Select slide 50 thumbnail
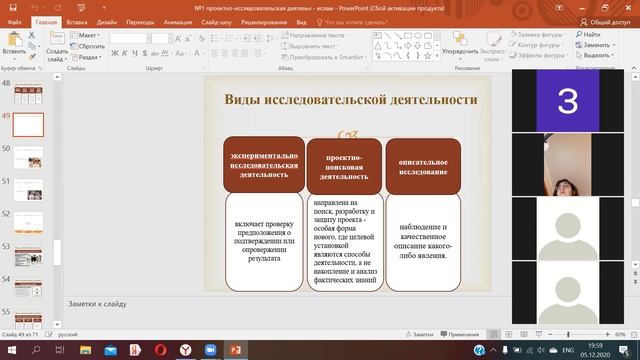640x360 pixels. point(28,157)
